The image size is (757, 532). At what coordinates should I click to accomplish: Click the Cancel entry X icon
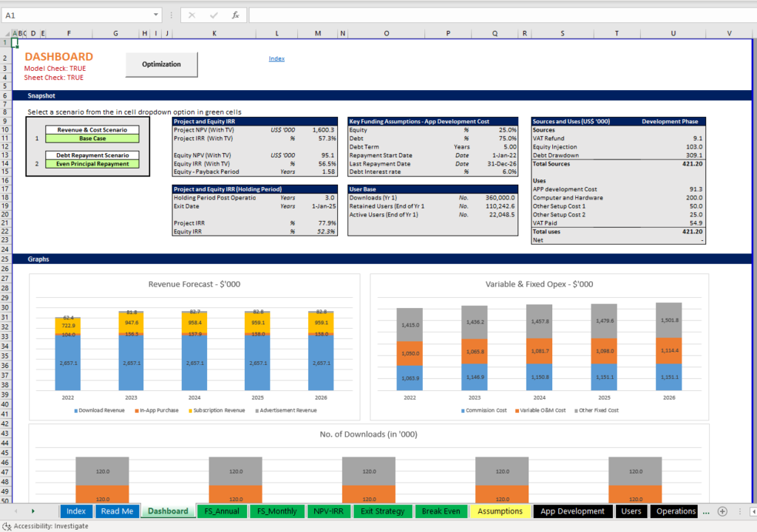[192, 15]
